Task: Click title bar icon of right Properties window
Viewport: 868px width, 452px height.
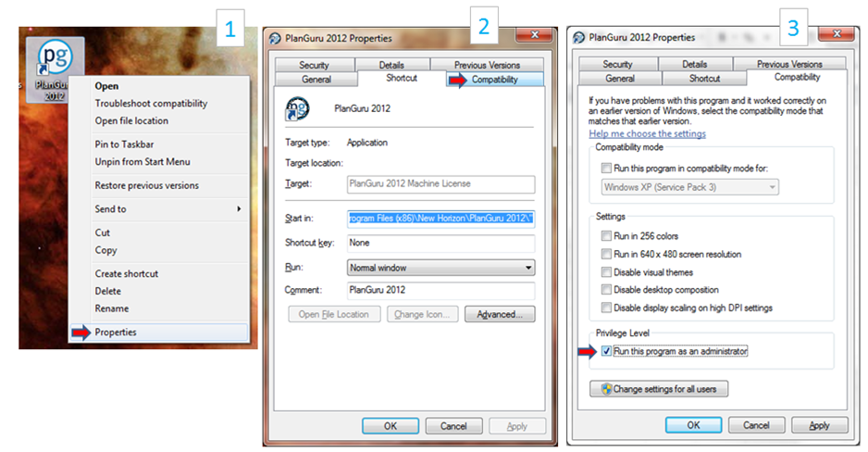Action: click(579, 37)
